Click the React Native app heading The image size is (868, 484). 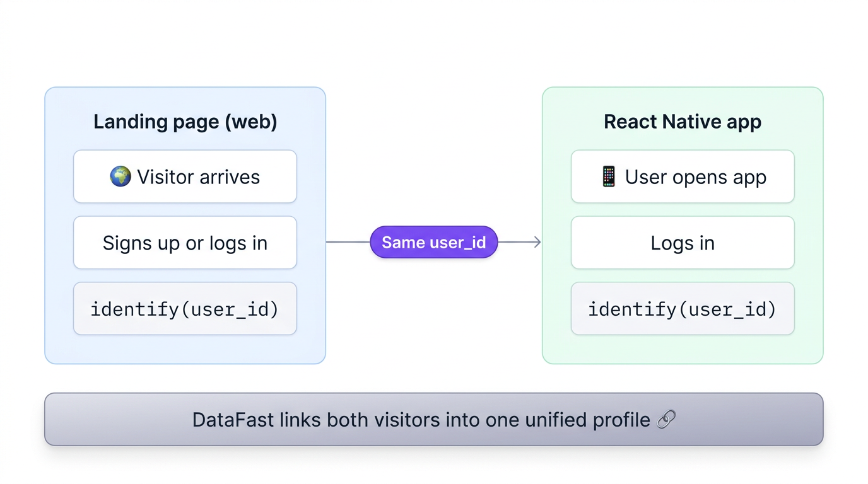pos(683,122)
